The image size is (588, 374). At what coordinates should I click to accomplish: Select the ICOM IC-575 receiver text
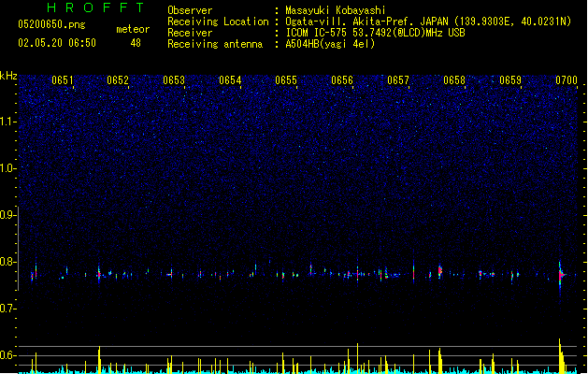(375, 33)
